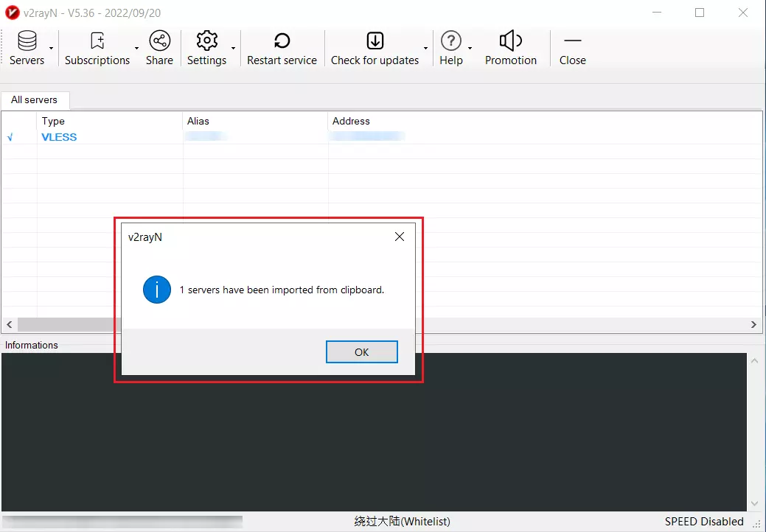Select the VLESS server row
766x532 pixels.
pyautogui.click(x=59, y=137)
